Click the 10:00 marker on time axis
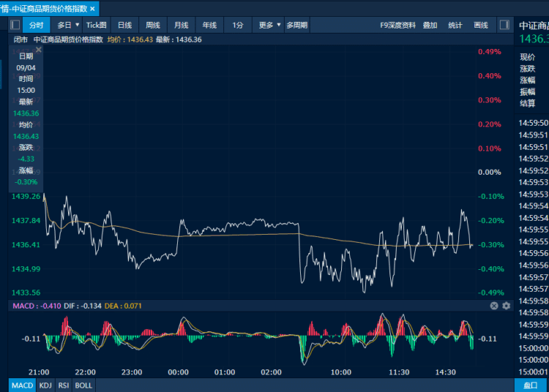This screenshot has height=392, width=549. click(341, 372)
